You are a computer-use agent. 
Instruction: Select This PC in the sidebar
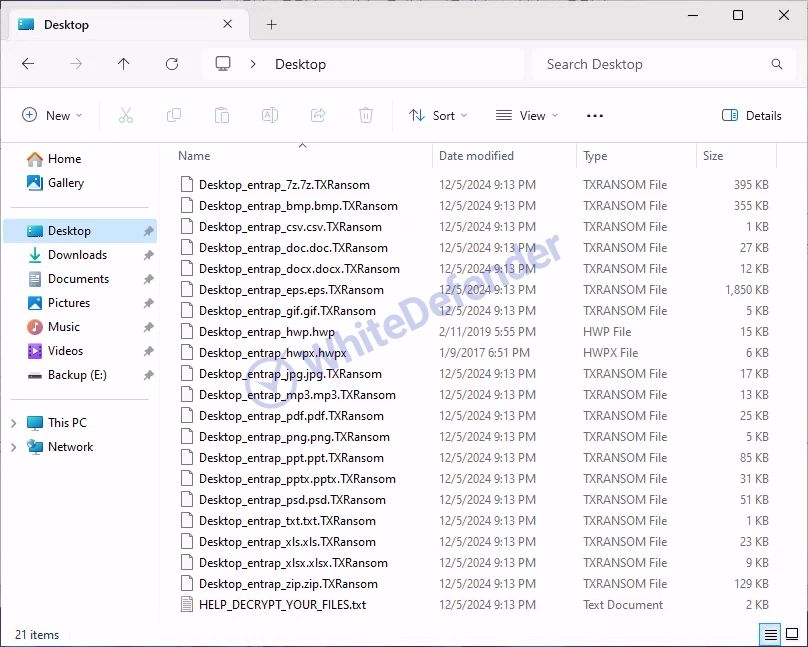[x=67, y=423]
